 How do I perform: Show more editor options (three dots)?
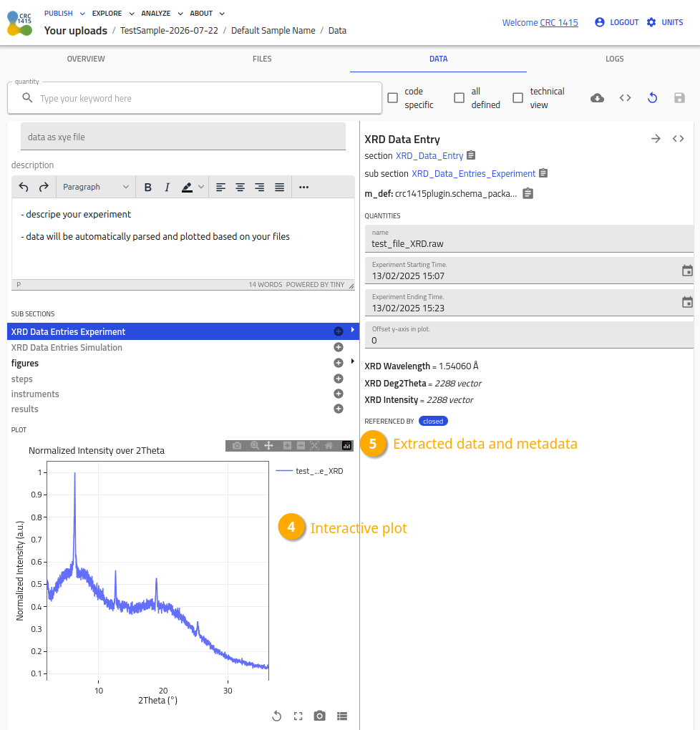coord(303,188)
